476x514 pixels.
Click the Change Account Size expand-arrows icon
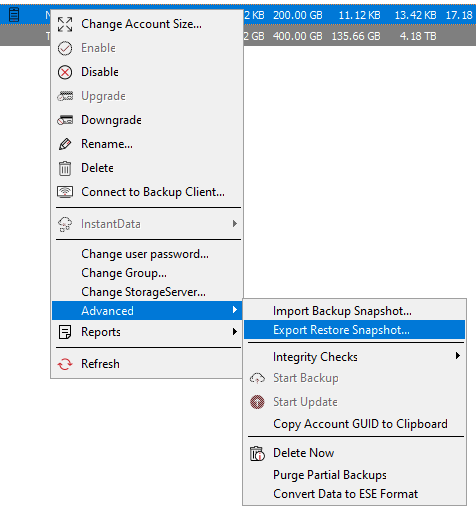[65, 24]
